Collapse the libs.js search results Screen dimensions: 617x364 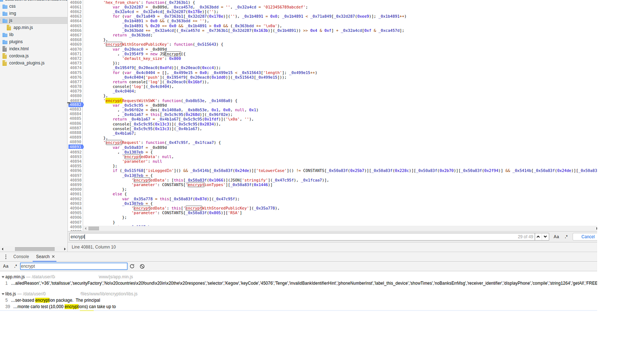coord(3,294)
